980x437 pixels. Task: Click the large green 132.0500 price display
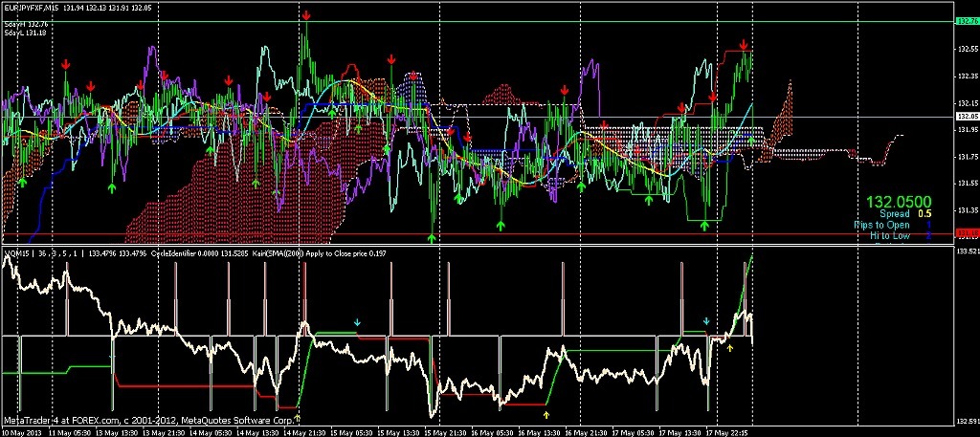[899, 202]
